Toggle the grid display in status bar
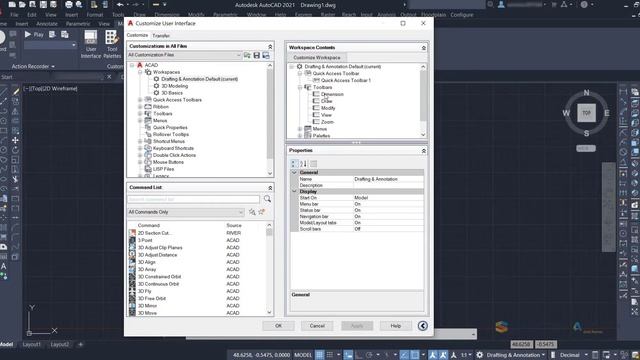This screenshot has width=640, height=360. coord(320,355)
